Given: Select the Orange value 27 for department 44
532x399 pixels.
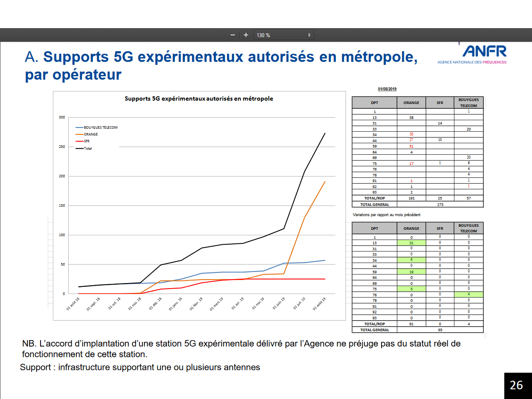Looking at the screenshot, I should (411, 140).
